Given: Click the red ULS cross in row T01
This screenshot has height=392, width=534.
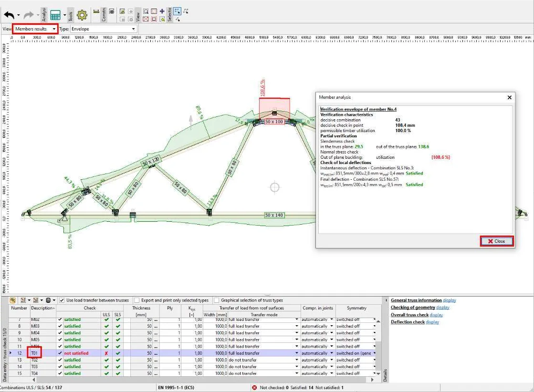Looking at the screenshot, I should (106, 353).
